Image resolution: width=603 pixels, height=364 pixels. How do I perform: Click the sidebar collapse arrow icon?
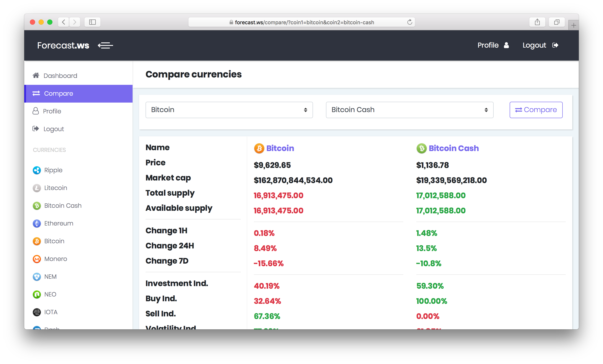105,45
